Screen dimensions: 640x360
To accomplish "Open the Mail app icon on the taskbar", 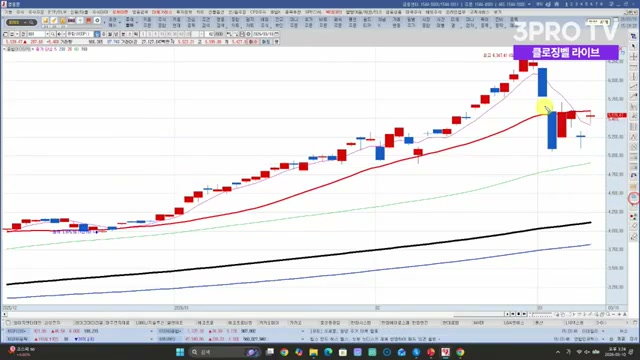I will (402, 352).
